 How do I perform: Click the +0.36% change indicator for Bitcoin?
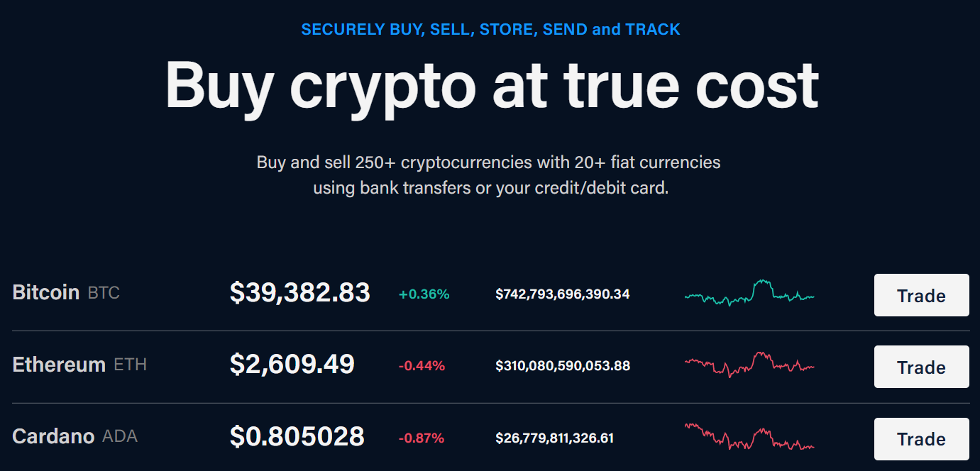(424, 293)
